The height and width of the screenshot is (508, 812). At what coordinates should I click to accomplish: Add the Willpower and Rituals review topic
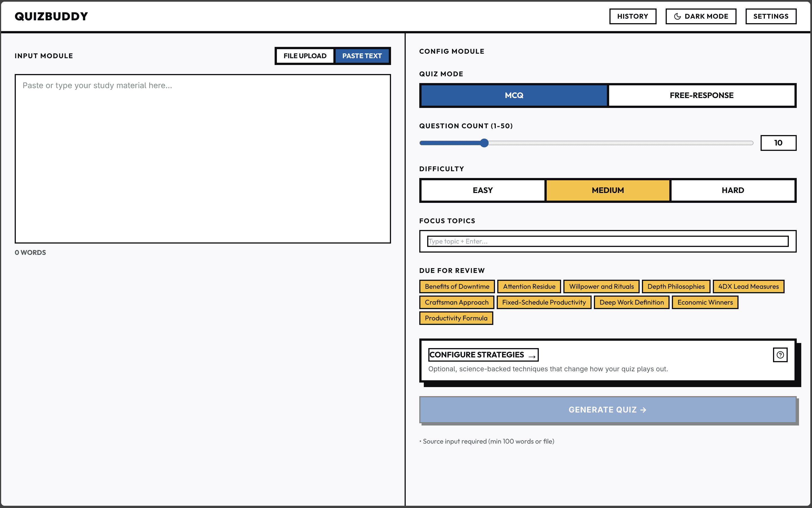(601, 286)
